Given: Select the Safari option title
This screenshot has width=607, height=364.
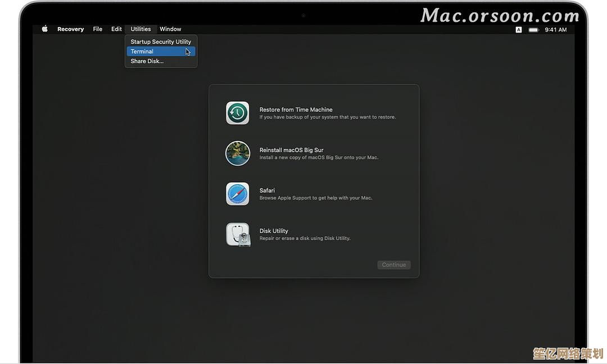Looking at the screenshot, I should pos(267,190).
